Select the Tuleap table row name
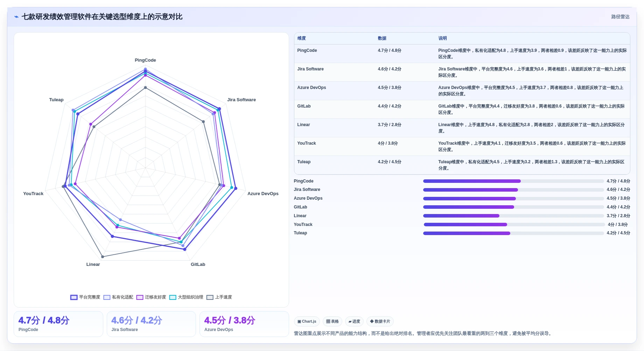The width and height of the screenshot is (644, 351). coord(304,162)
